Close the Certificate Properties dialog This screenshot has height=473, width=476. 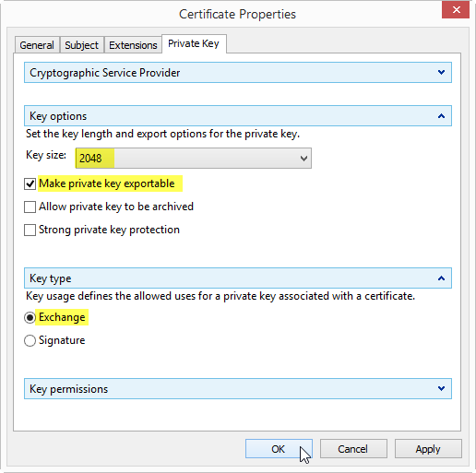pos(456,10)
